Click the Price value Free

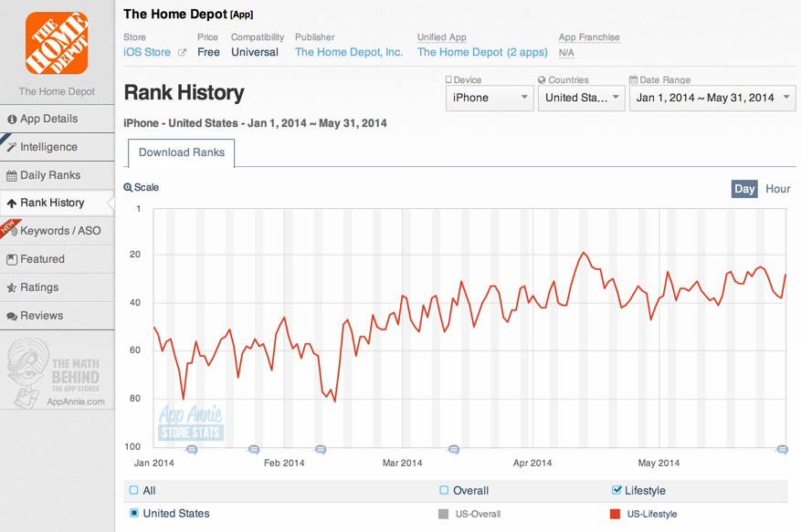coord(208,52)
